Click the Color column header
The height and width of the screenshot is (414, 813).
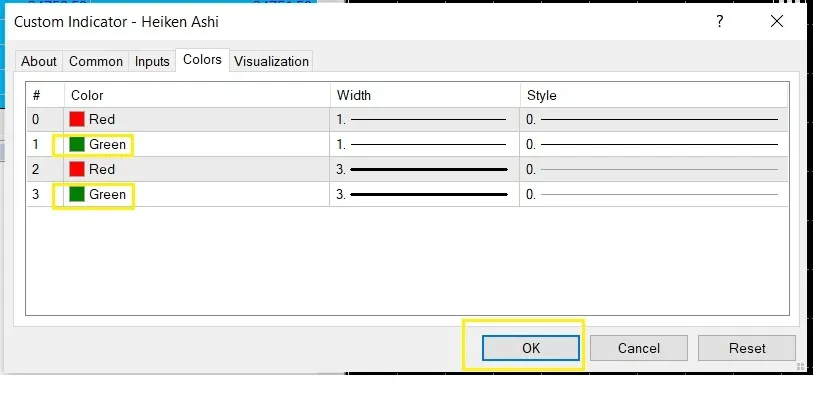tap(197, 95)
